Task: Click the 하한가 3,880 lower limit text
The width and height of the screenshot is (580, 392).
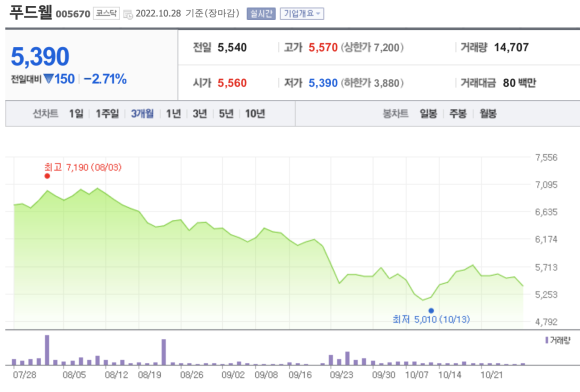Action: point(372,83)
